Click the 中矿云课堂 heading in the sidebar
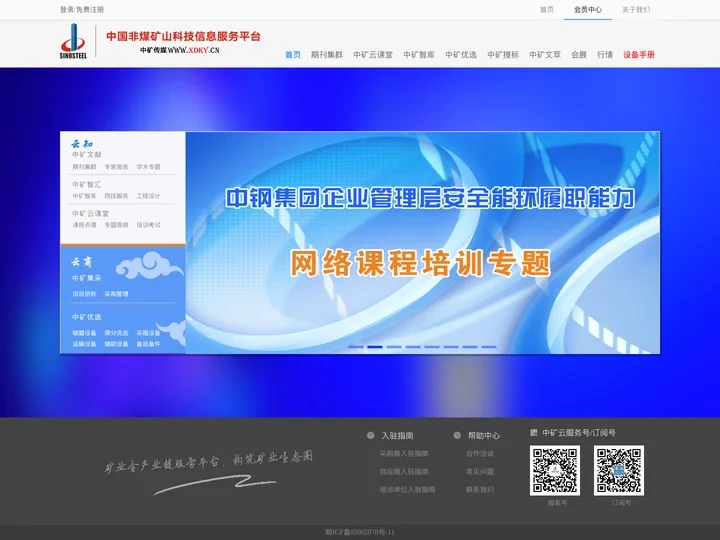The width and height of the screenshot is (720, 540). point(90,214)
